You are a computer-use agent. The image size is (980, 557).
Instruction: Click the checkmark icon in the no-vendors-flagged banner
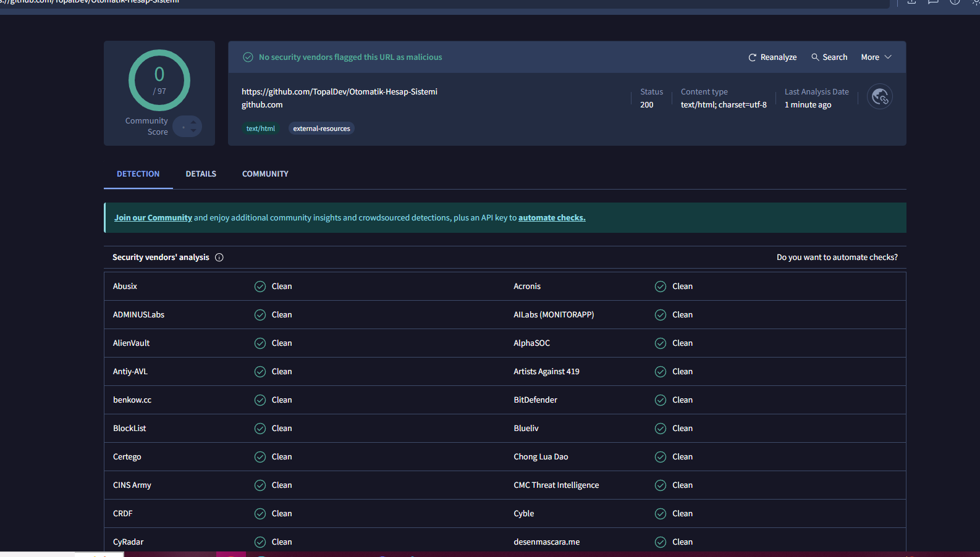(x=248, y=57)
